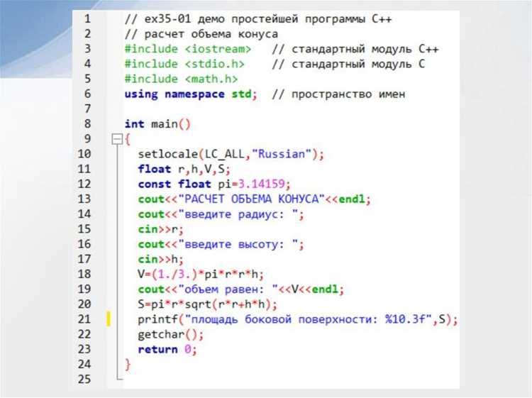Click the 'return 0;' statement
The width and height of the screenshot is (532, 398).
(167, 349)
